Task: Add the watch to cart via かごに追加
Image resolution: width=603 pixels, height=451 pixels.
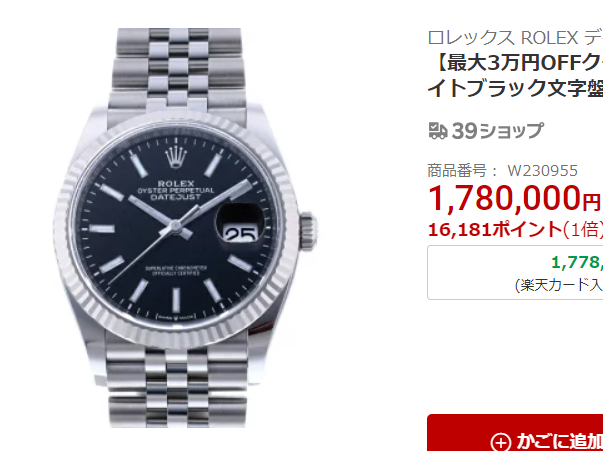Action: click(x=515, y=433)
